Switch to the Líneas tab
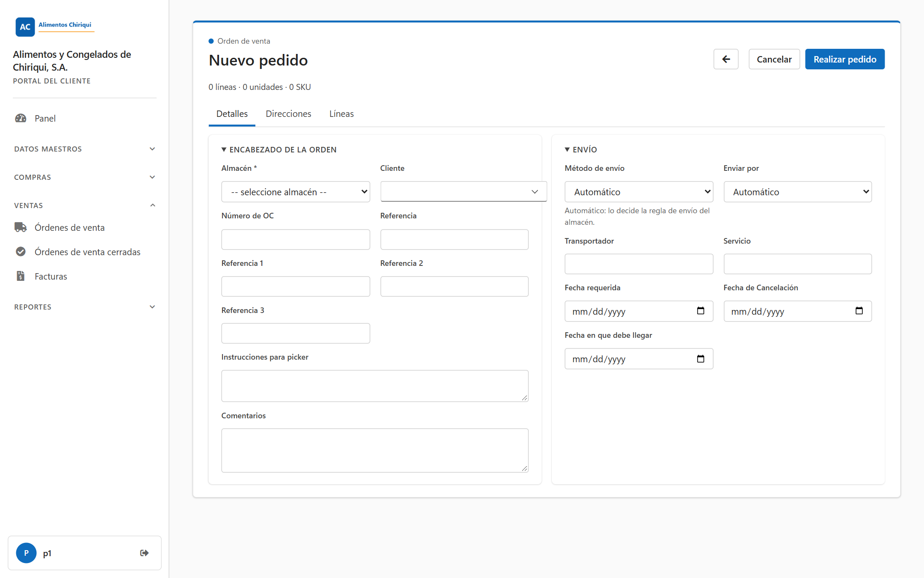The height and width of the screenshot is (578, 924). (x=341, y=114)
